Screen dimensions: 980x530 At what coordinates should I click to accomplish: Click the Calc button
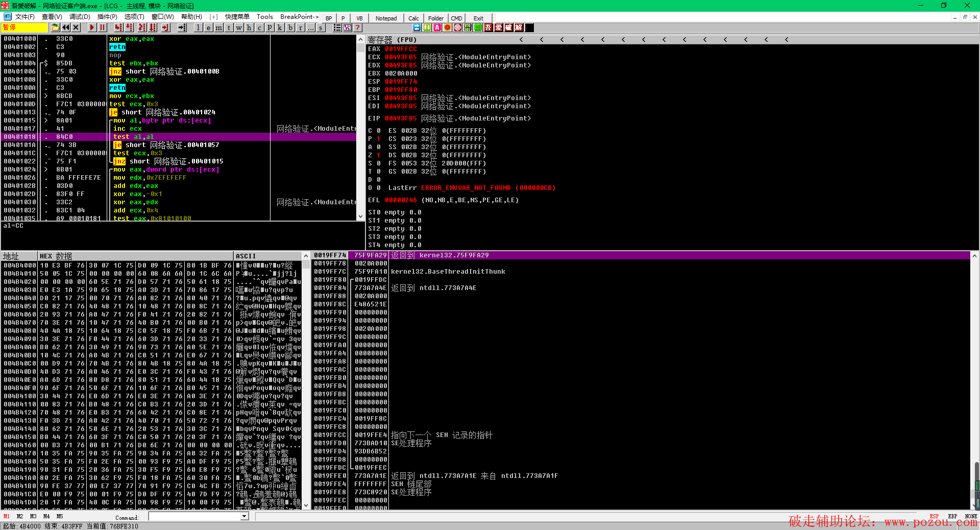pos(413,18)
